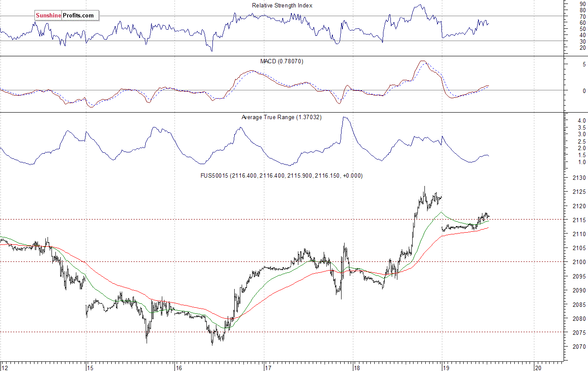Click the ATR axis value 3.5

[x=581, y=127]
